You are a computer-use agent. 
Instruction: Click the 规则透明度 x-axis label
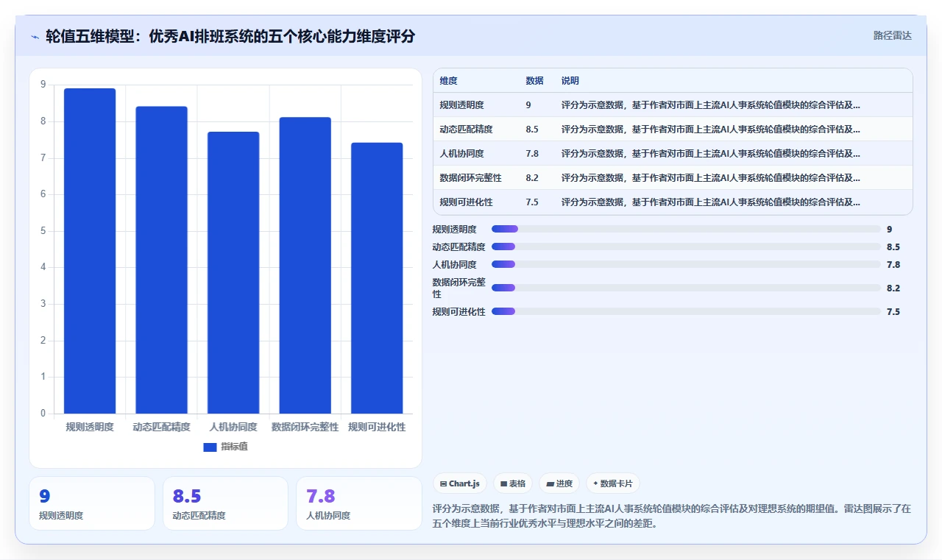pyautogui.click(x=90, y=427)
